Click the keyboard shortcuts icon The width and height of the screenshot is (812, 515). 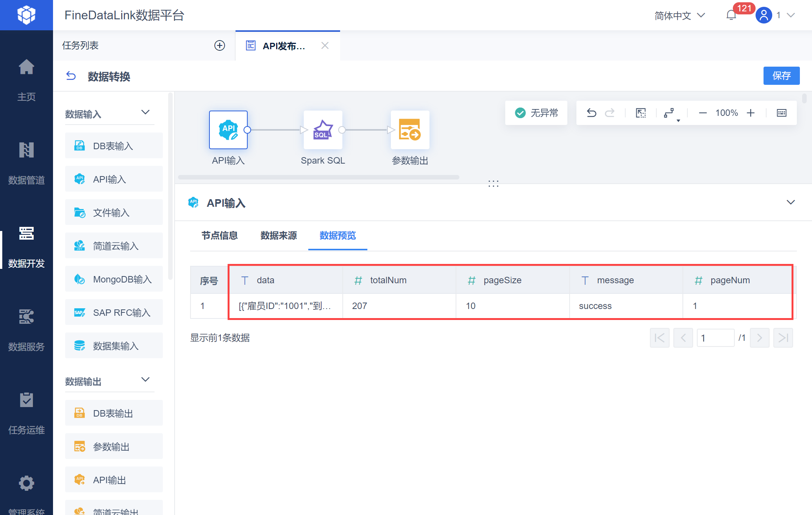[781, 113]
